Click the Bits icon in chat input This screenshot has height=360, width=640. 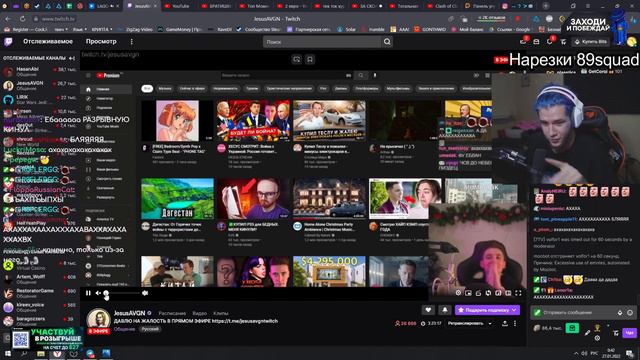click(620, 313)
